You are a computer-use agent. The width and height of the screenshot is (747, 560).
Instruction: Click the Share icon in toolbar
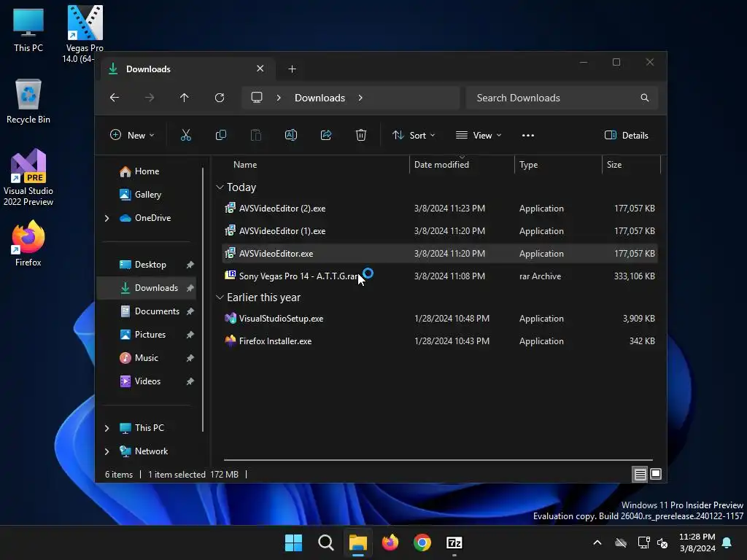tap(326, 135)
